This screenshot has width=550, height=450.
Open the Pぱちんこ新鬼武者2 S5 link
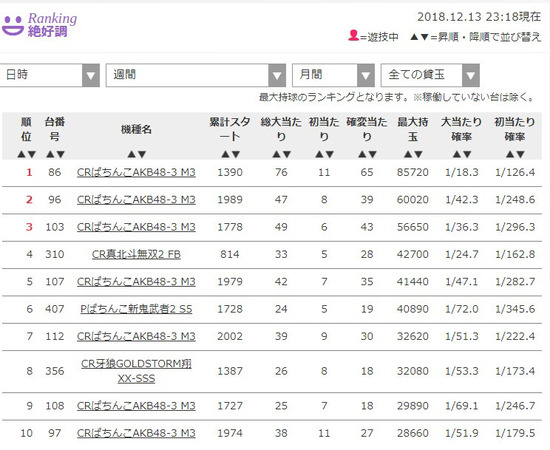coord(136,309)
